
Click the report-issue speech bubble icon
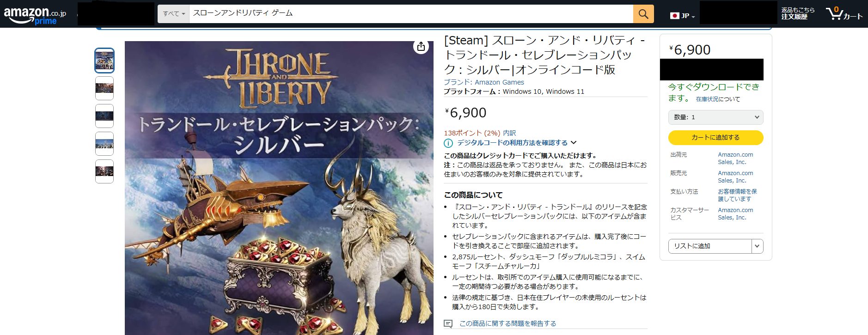click(448, 324)
